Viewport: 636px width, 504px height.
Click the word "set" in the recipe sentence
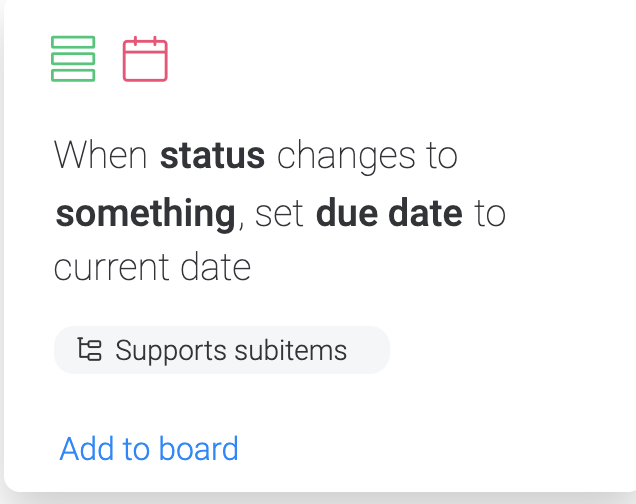point(280,213)
